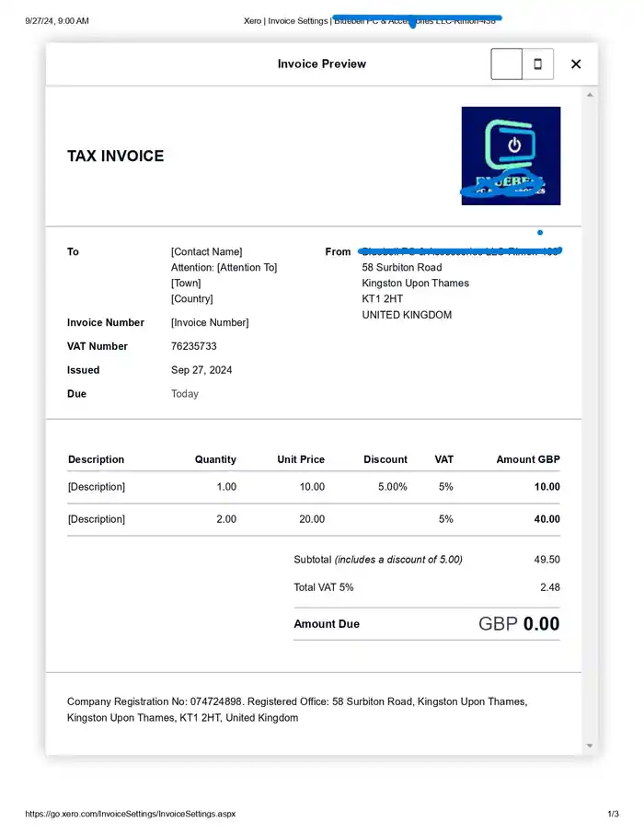Click the Unit Price column header
644x834 pixels.
point(301,459)
